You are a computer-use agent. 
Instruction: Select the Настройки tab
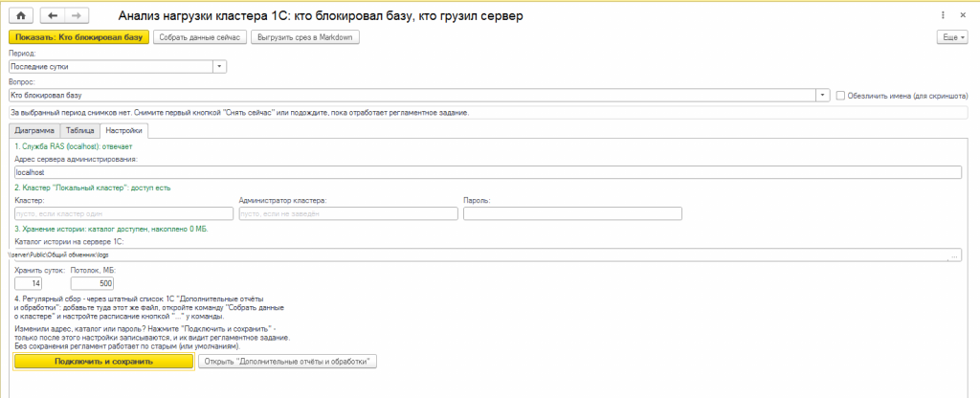coord(123,130)
